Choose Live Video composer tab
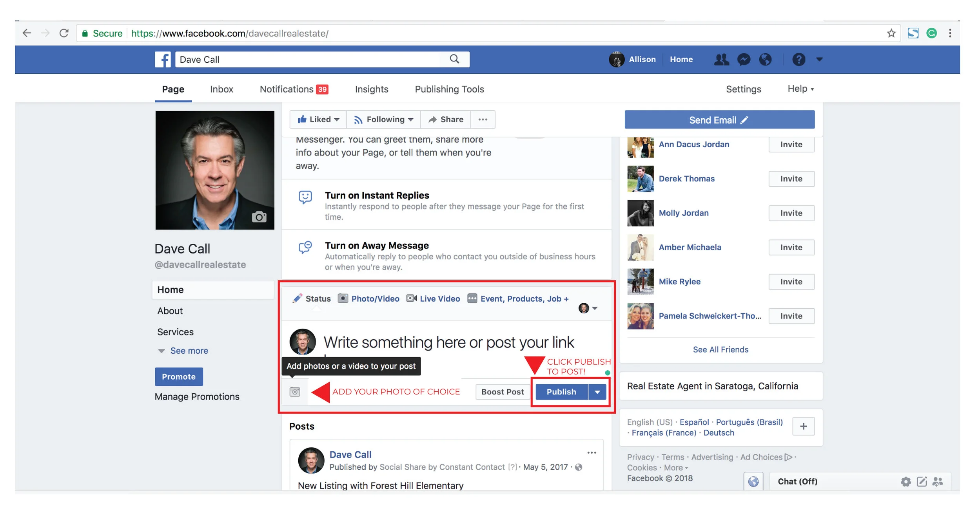The image size is (980, 512). point(433,299)
